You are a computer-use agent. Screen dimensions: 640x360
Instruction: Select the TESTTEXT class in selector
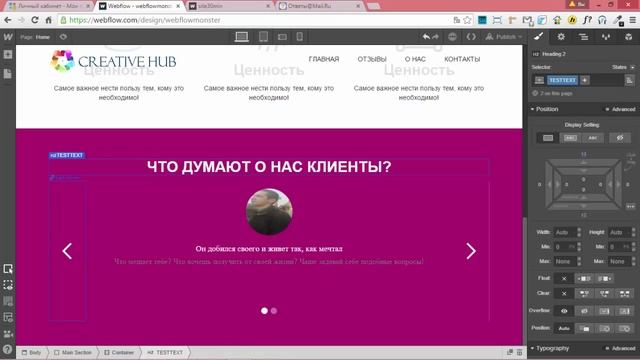(562, 80)
